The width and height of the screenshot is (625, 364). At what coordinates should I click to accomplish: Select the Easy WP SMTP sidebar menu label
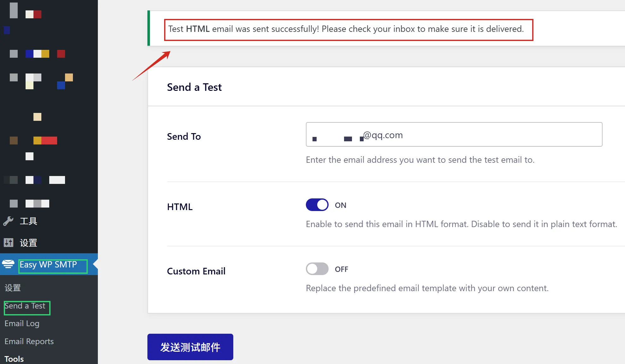pyautogui.click(x=48, y=264)
